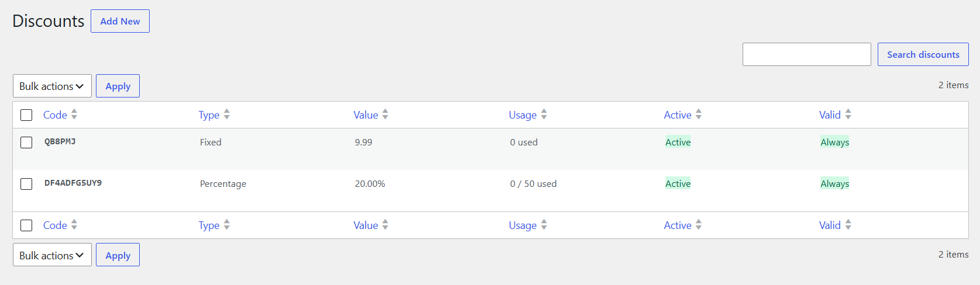
Task: Click the Always badge in QB8PMJ row
Action: [834, 142]
